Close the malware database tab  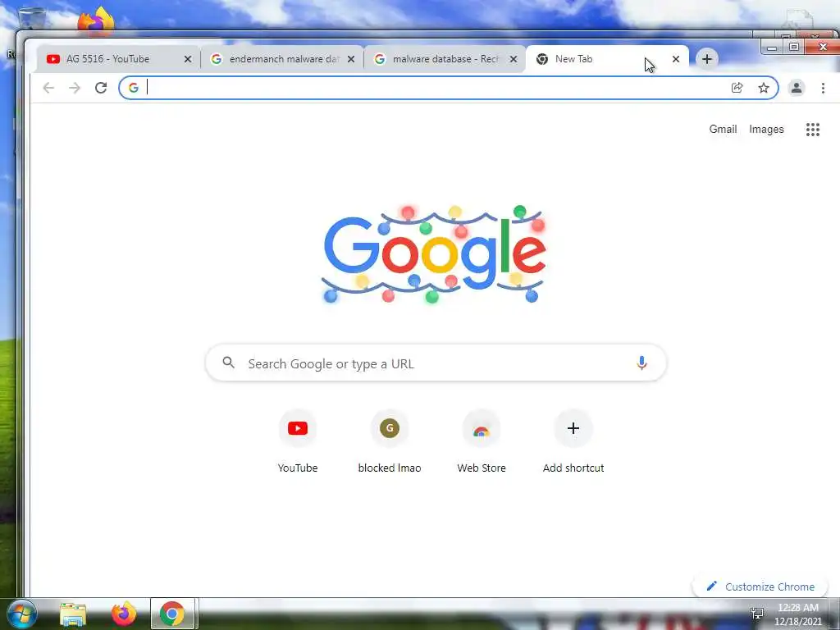(514, 59)
